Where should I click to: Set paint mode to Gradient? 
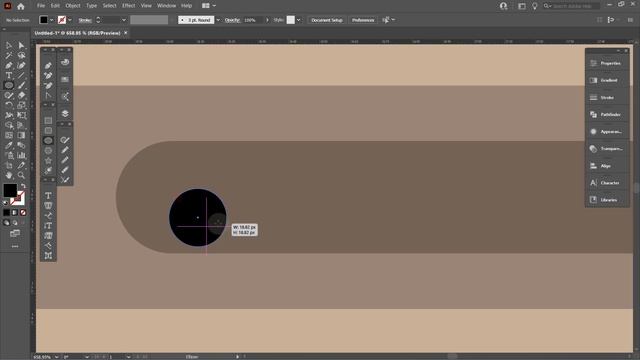(x=15, y=213)
